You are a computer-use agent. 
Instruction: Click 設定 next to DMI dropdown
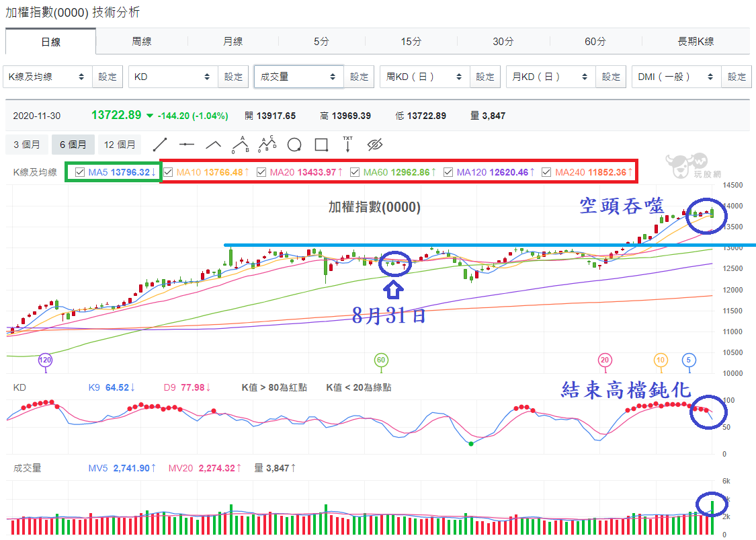(x=737, y=77)
